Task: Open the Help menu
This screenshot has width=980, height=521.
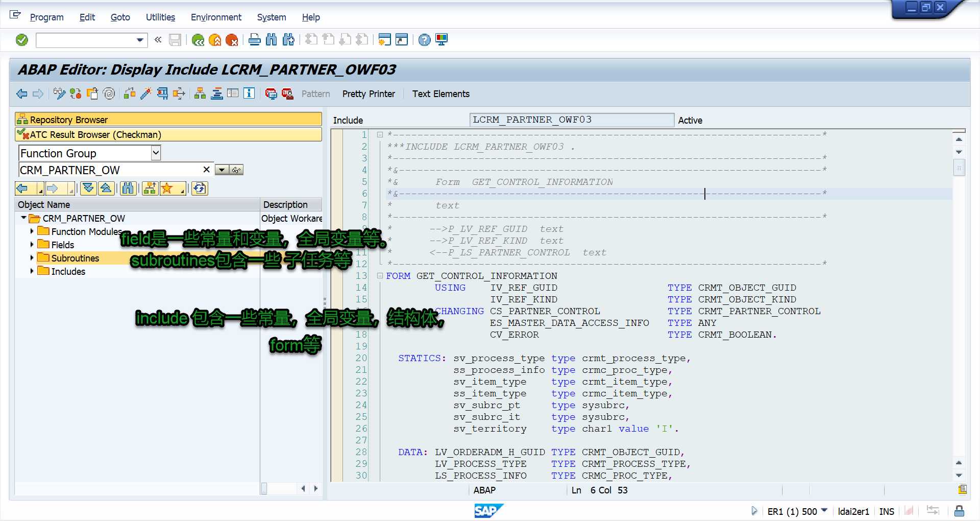Action: click(311, 17)
